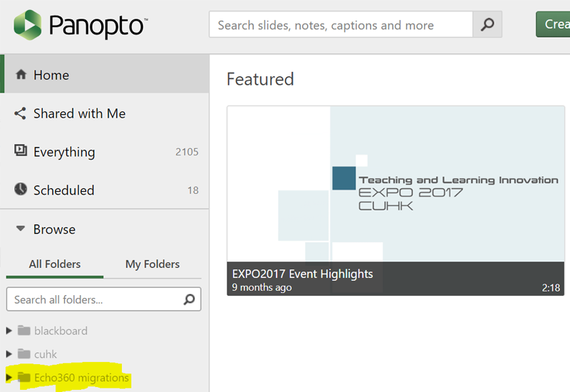This screenshot has width=570, height=392.
Task: Open the Scheduled recordings
Action: point(105,190)
